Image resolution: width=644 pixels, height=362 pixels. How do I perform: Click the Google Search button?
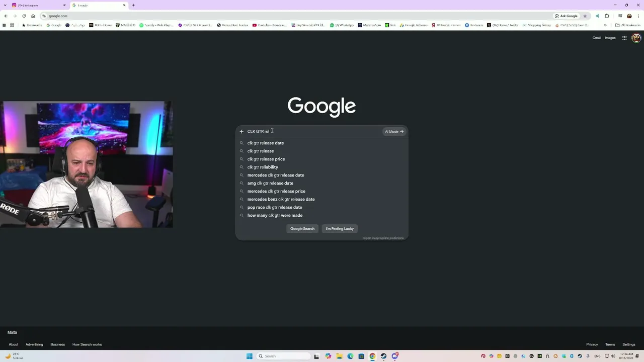point(302,229)
